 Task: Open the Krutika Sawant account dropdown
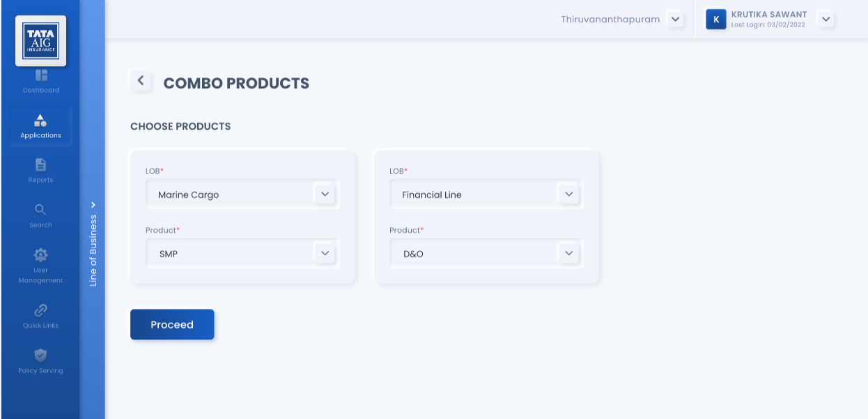[826, 20]
